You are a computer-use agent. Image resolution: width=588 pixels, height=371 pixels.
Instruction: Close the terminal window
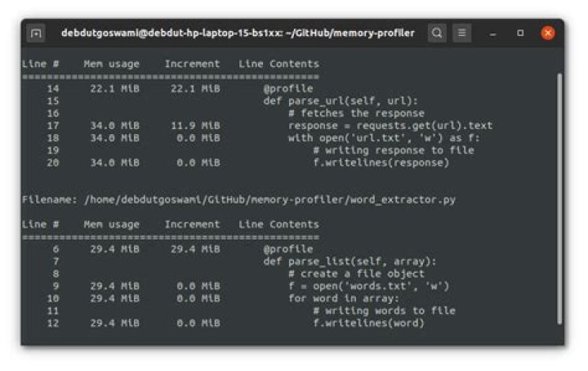[548, 34]
